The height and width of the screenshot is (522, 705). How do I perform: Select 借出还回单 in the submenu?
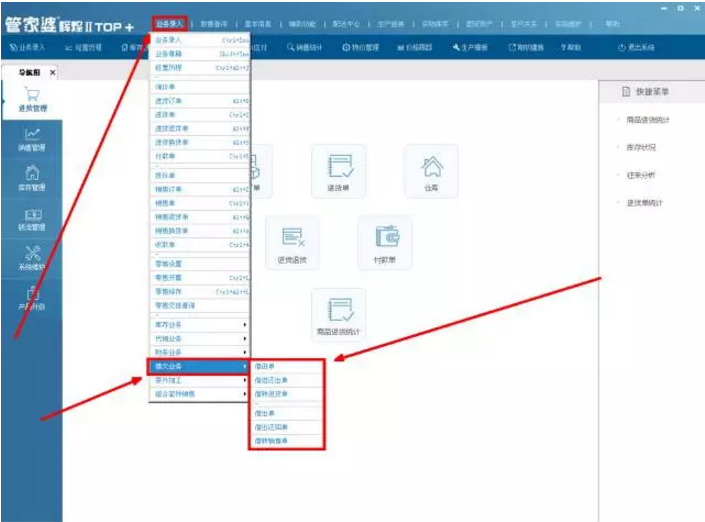click(x=286, y=427)
